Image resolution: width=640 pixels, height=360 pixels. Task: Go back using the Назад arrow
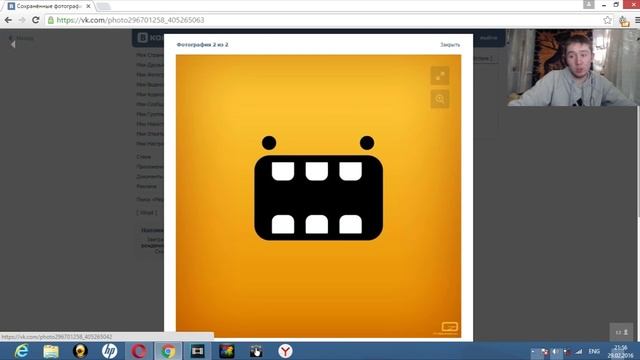point(22,38)
